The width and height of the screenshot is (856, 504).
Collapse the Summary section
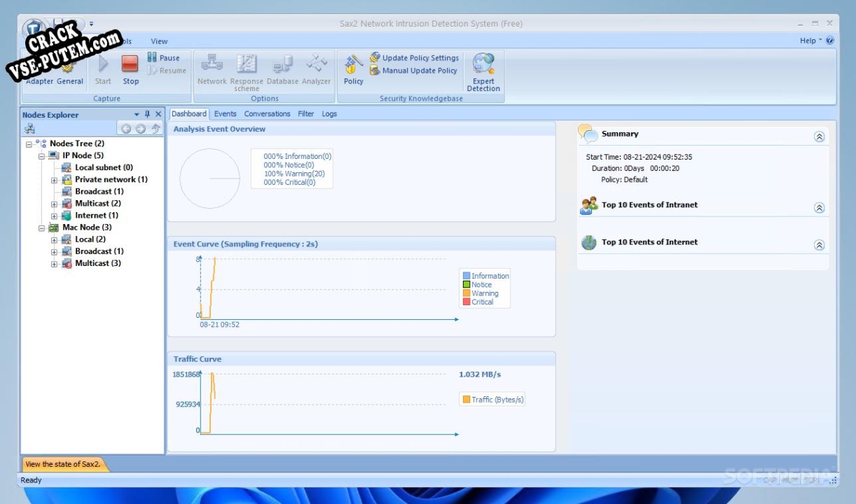click(819, 137)
